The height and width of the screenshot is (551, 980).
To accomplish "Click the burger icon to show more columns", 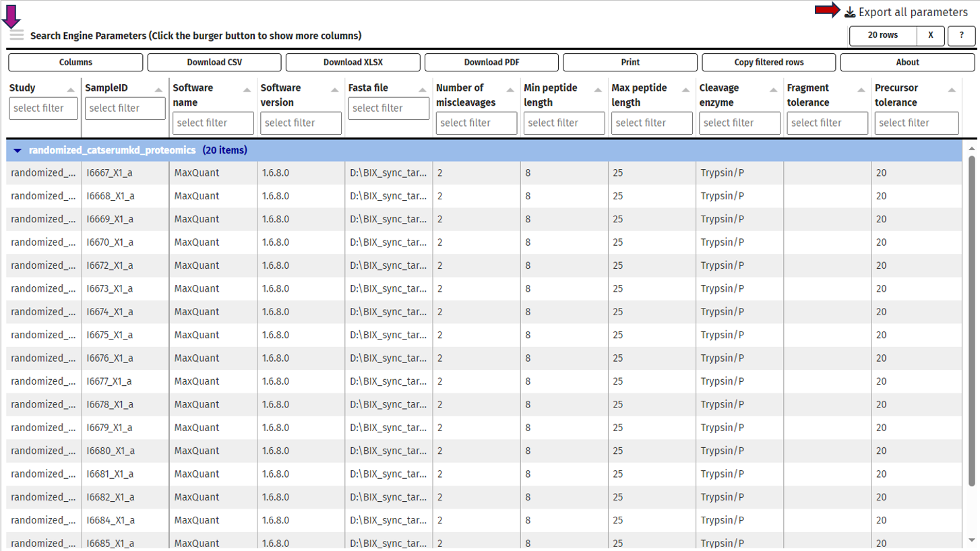I will pos(16,36).
